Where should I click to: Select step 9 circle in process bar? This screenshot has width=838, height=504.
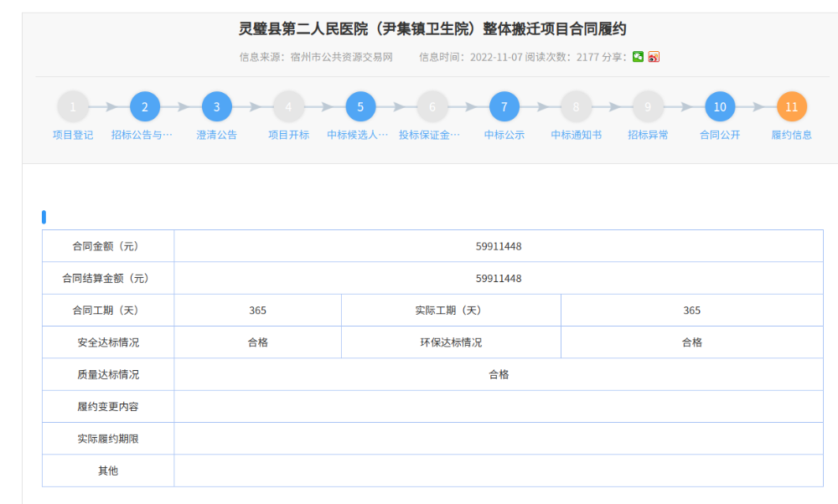pyautogui.click(x=648, y=107)
